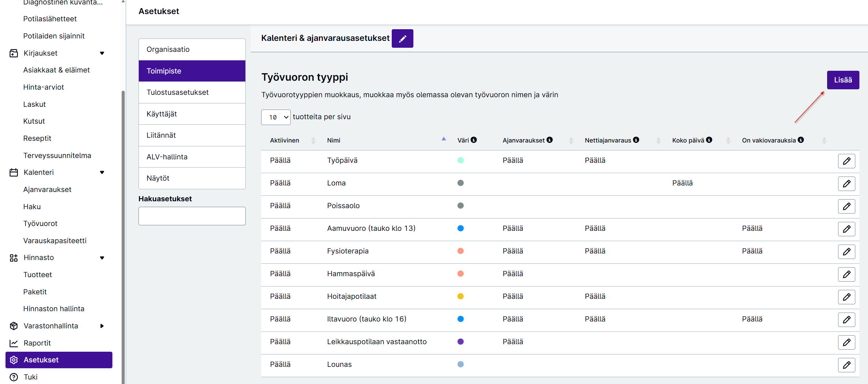This screenshot has height=384, width=868.
Task: Open the Käyttäjät settings tab
Action: pos(192,114)
